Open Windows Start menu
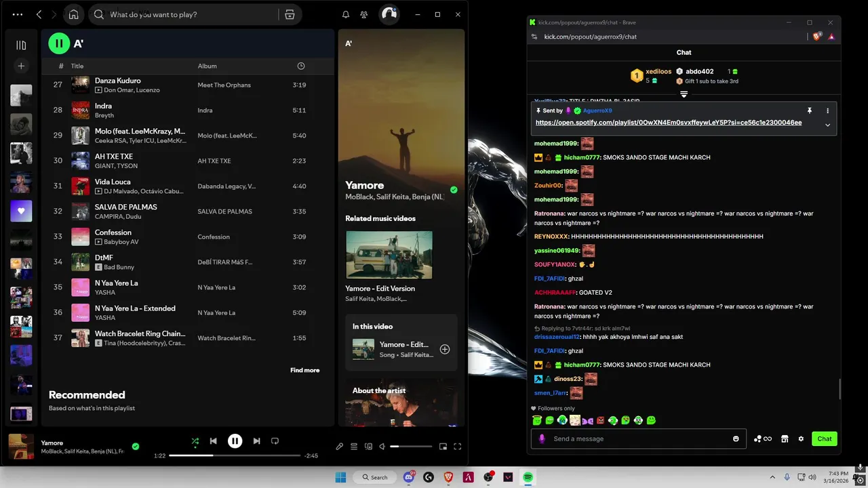The height and width of the screenshot is (488, 868). tap(340, 477)
